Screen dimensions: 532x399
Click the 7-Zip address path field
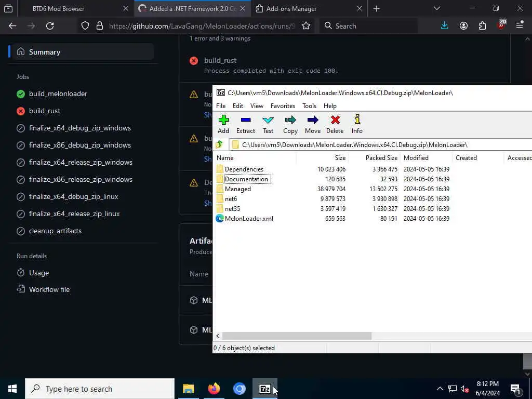pos(381,145)
